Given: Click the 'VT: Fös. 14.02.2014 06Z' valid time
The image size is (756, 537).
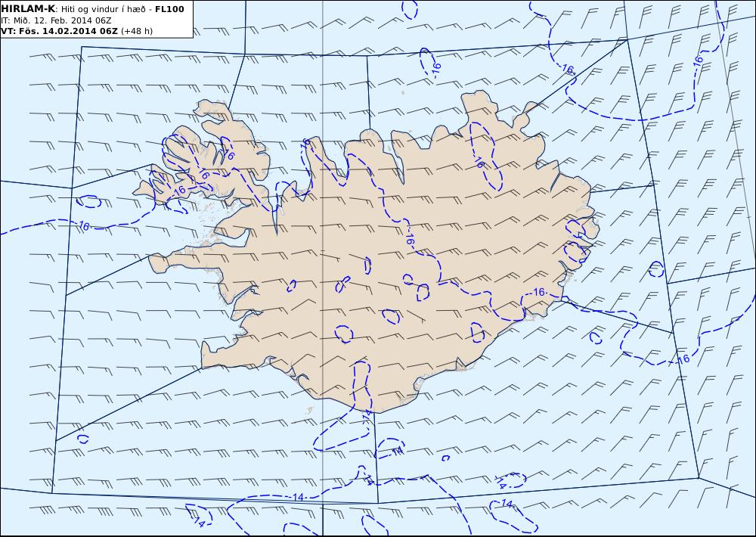Looking at the screenshot, I should (x=59, y=31).
